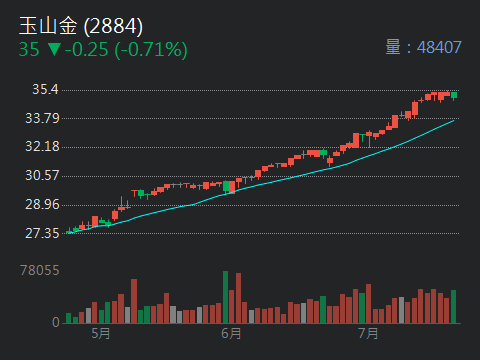
Task: Click the final green volume bar at far right
Action: pyautogui.click(x=454, y=307)
